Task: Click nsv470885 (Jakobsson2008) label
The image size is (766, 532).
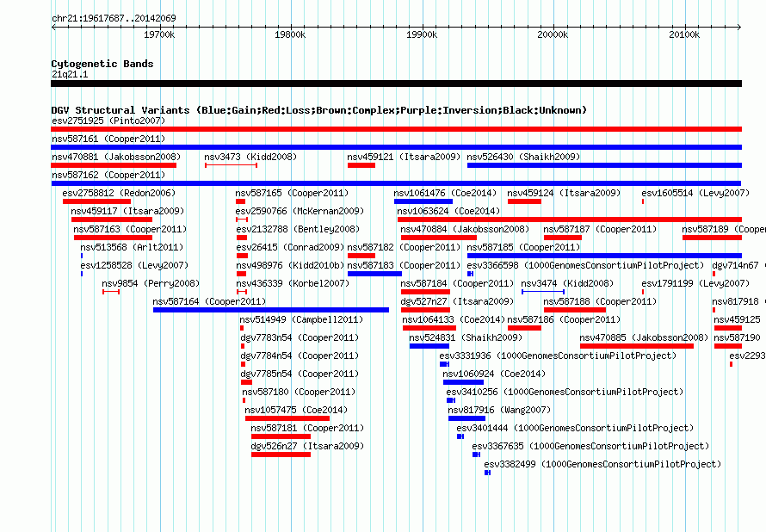Action: coord(644,337)
